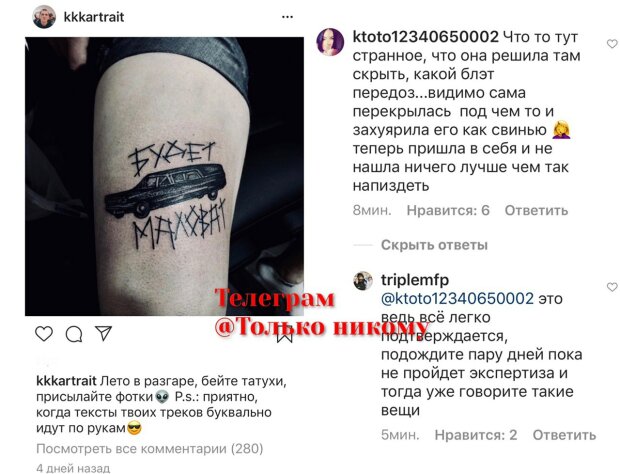Share the post with the paper plane icon

[x=104, y=334]
